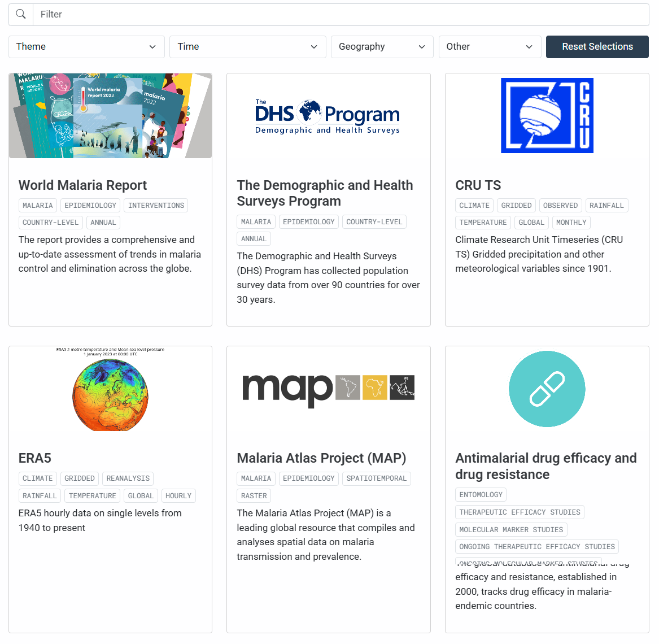659x644 pixels.
Task: Click TEMPERATURE tag on the ERA5 card
Action: click(x=93, y=496)
